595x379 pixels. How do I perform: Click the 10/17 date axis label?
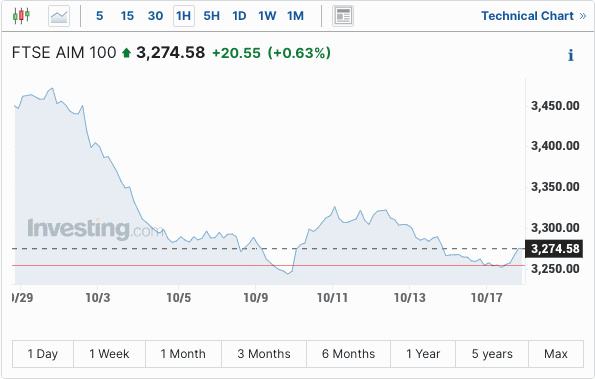486,298
